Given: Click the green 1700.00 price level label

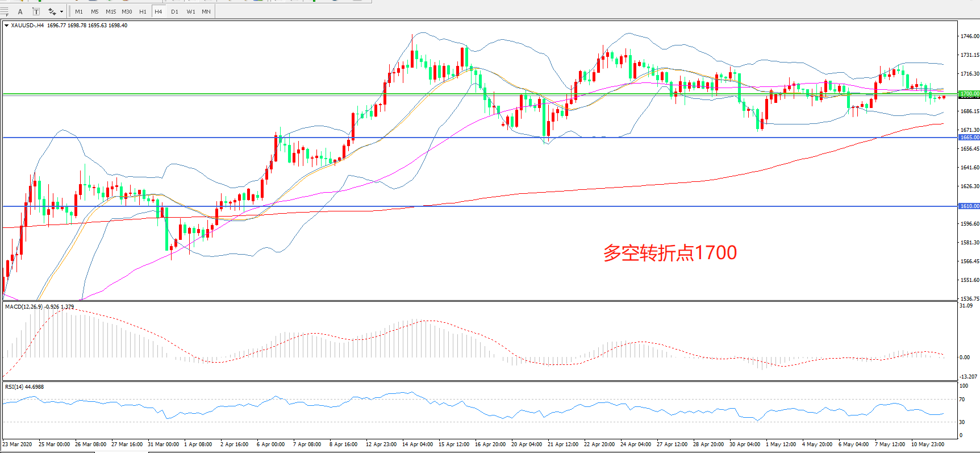Looking at the screenshot, I should (x=969, y=94).
